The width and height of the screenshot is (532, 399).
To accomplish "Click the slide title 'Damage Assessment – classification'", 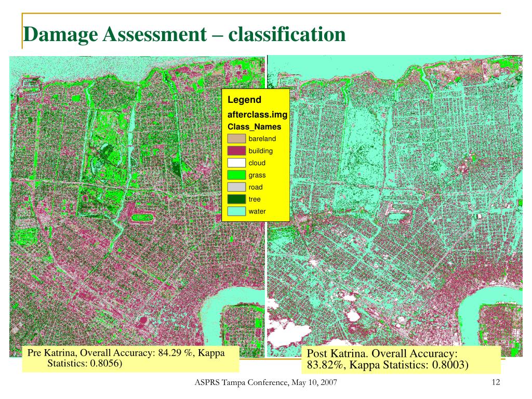I will (184, 34).
